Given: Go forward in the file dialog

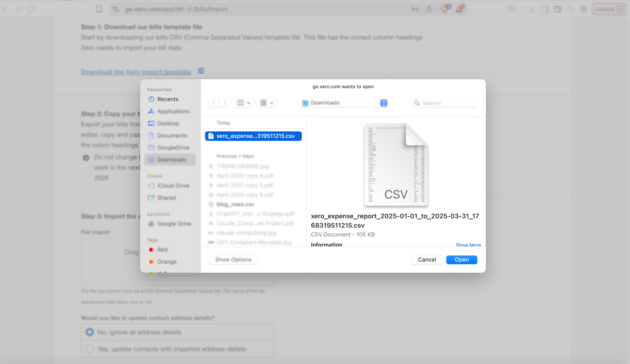Looking at the screenshot, I should click(x=225, y=103).
